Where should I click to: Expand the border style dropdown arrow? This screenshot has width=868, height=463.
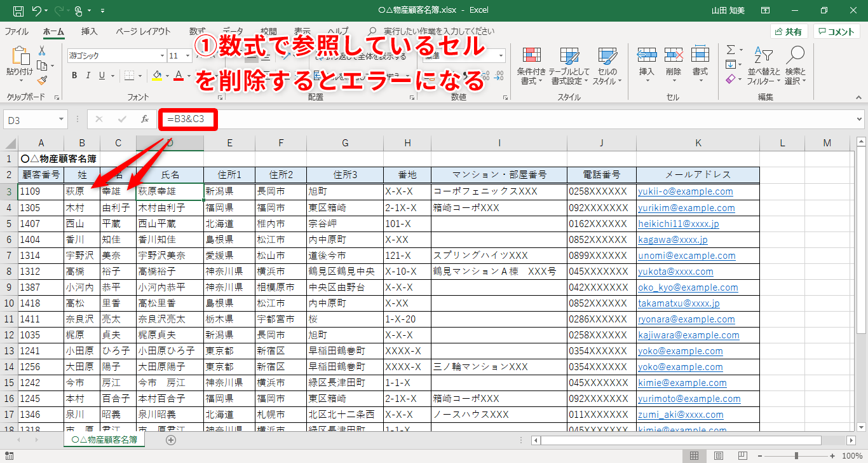(140, 76)
